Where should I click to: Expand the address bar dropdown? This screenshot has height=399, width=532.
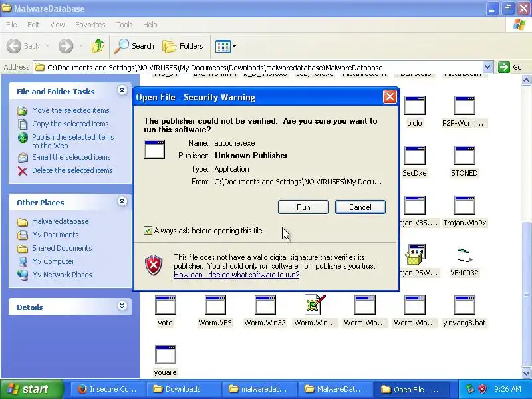click(487, 67)
